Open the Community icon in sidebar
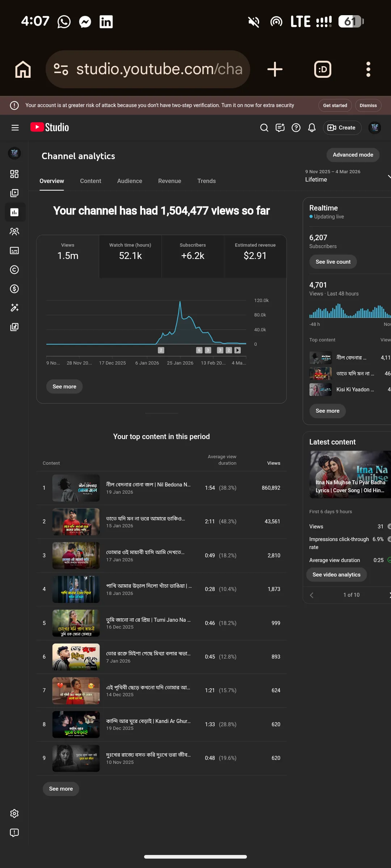 [14, 231]
